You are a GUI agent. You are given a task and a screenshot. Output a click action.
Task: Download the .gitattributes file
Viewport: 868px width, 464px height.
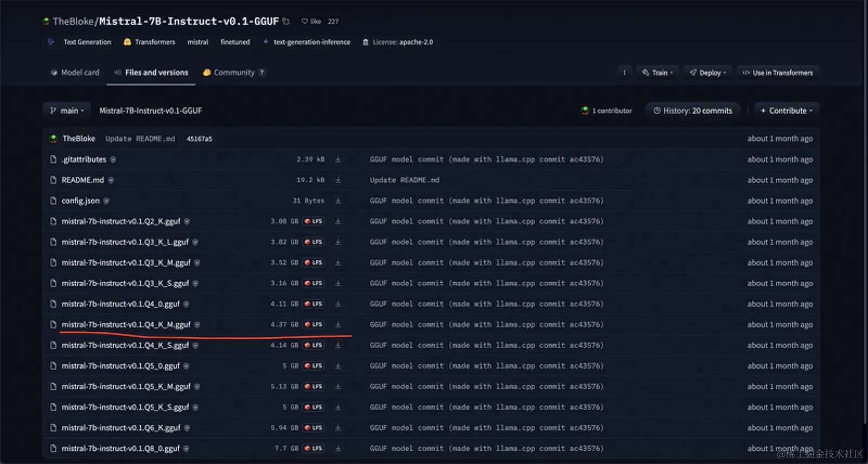[338, 159]
